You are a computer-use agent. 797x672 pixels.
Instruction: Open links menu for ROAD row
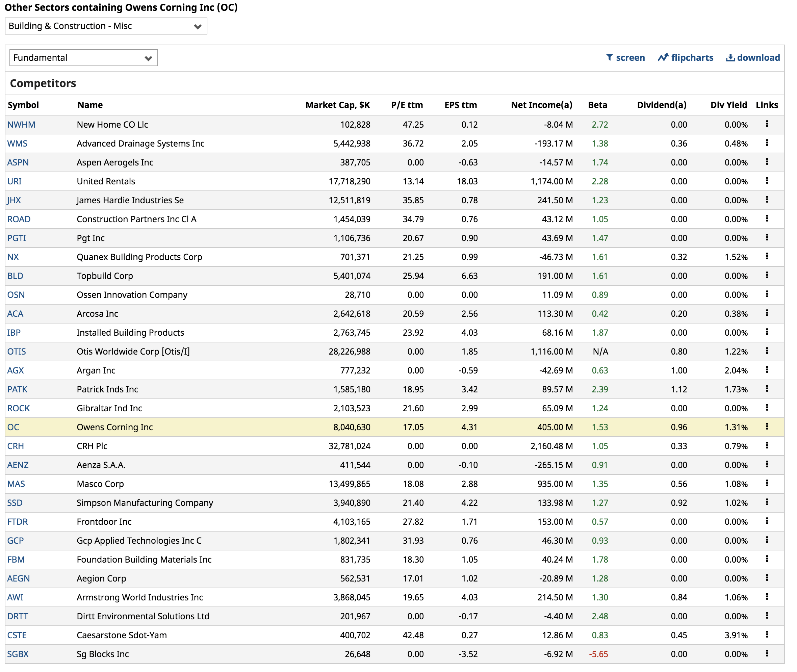[767, 218]
